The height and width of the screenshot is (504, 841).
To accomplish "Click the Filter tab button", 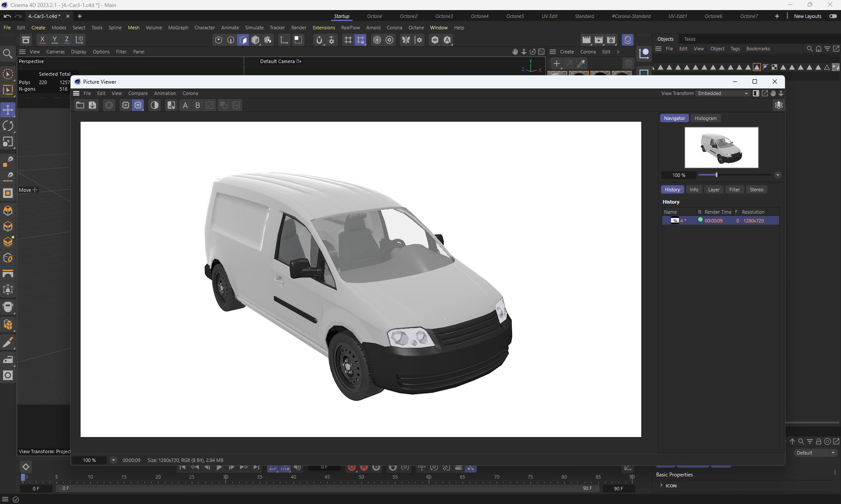I will pyautogui.click(x=734, y=190).
